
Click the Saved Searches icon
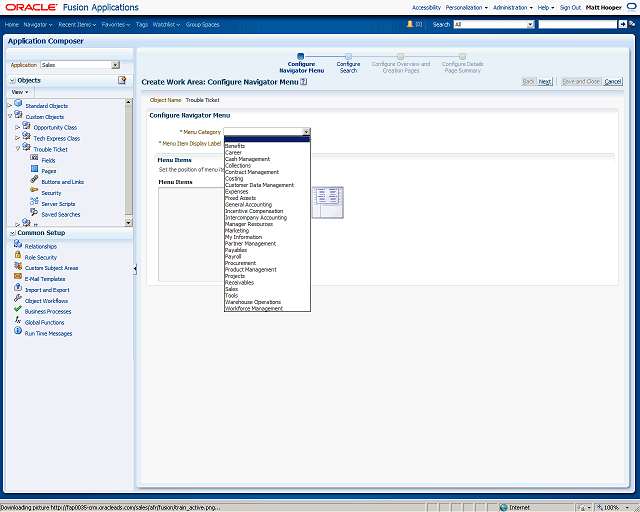(34, 211)
